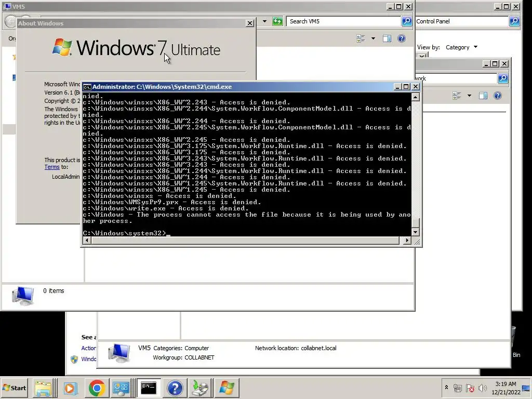
Task: Minimize the cmd.exe window
Action: pyautogui.click(x=397, y=87)
